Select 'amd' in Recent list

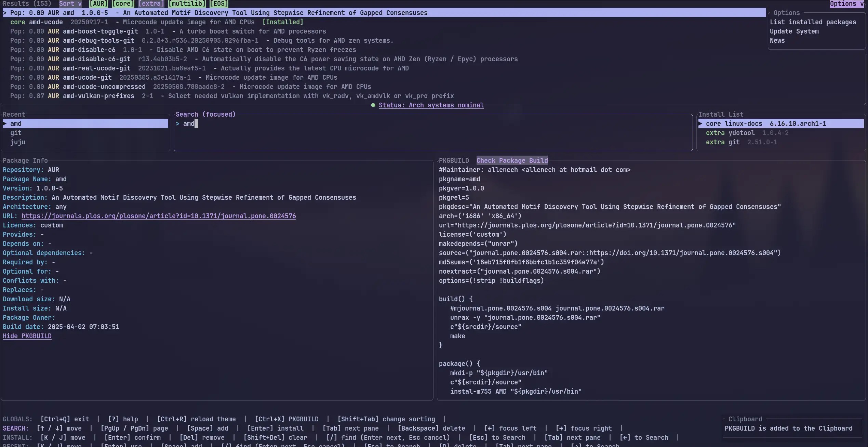coord(85,124)
